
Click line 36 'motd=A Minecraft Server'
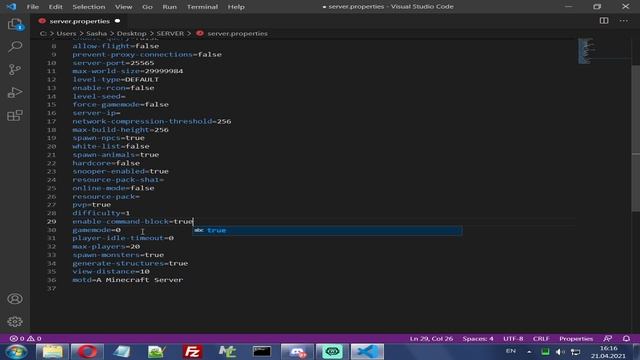pos(127,280)
